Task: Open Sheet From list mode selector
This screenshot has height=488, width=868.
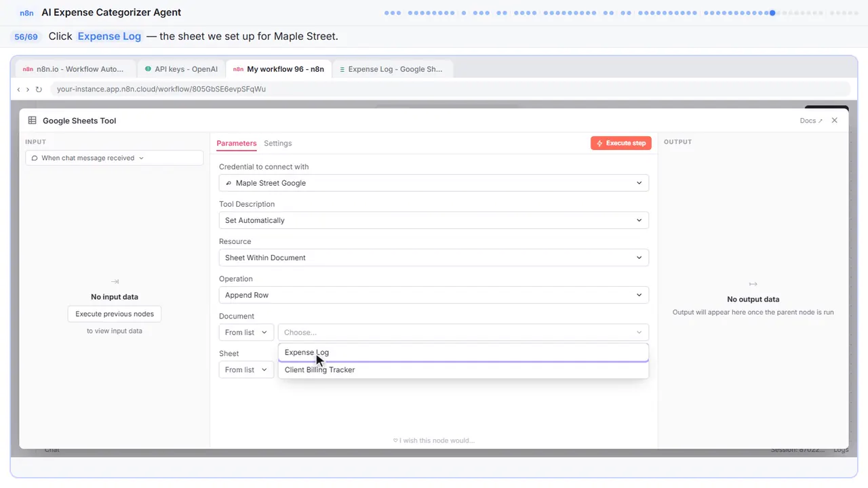Action: pos(246,369)
